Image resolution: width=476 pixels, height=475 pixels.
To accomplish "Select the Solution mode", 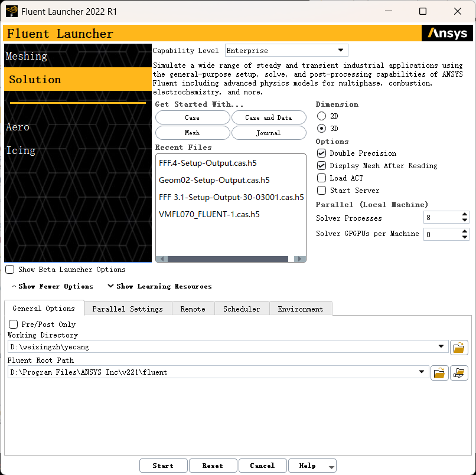I will coord(78,79).
